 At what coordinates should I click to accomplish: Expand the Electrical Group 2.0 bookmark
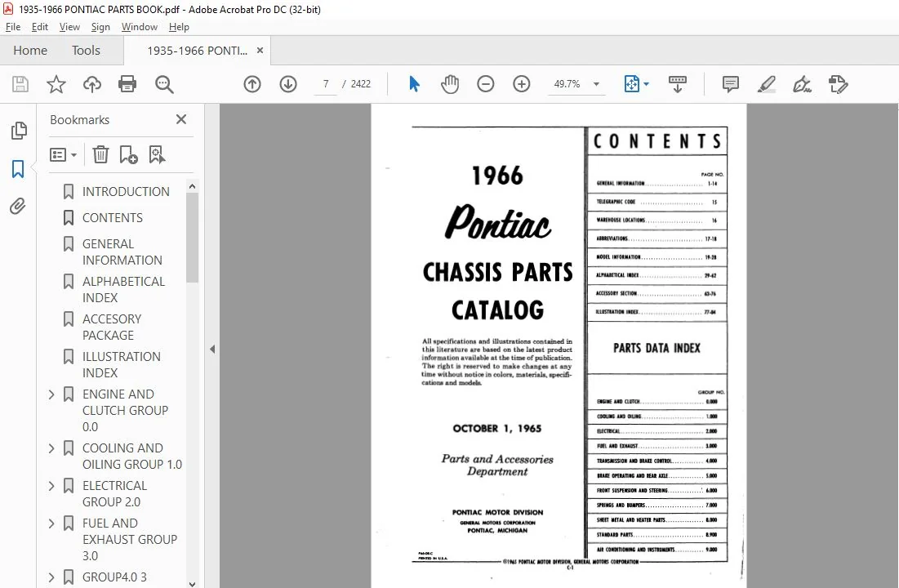coord(51,486)
